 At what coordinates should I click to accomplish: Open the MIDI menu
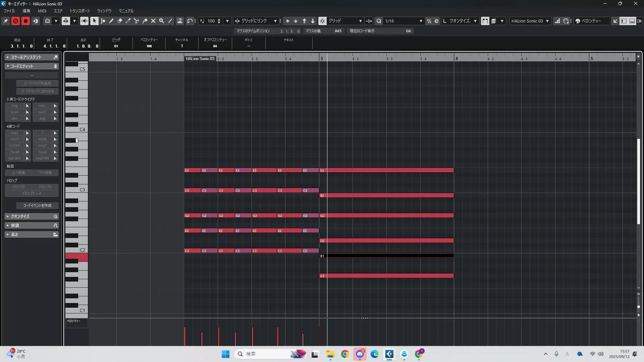(42, 11)
